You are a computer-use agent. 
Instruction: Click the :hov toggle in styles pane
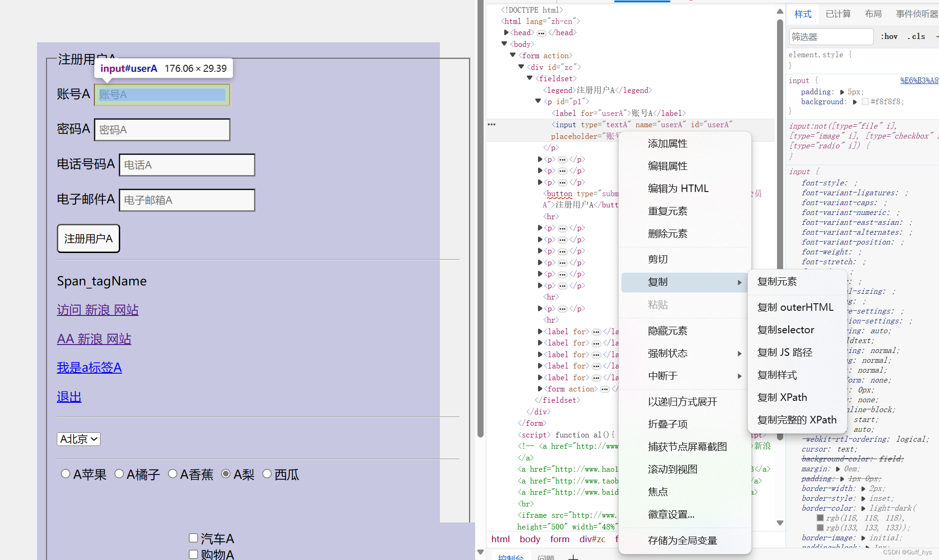click(889, 37)
